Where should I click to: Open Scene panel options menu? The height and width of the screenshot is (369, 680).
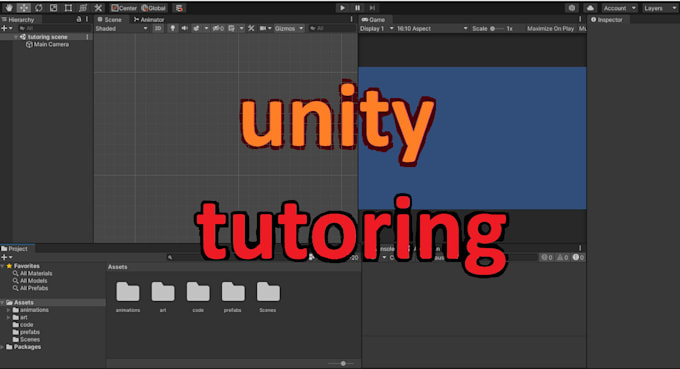[x=352, y=20]
